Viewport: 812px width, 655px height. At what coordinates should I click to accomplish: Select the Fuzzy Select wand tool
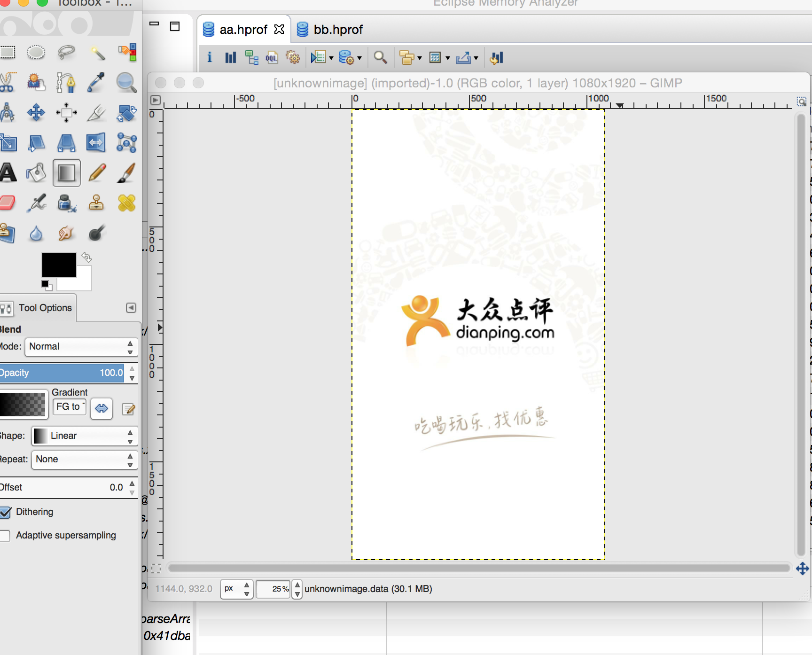coord(97,52)
